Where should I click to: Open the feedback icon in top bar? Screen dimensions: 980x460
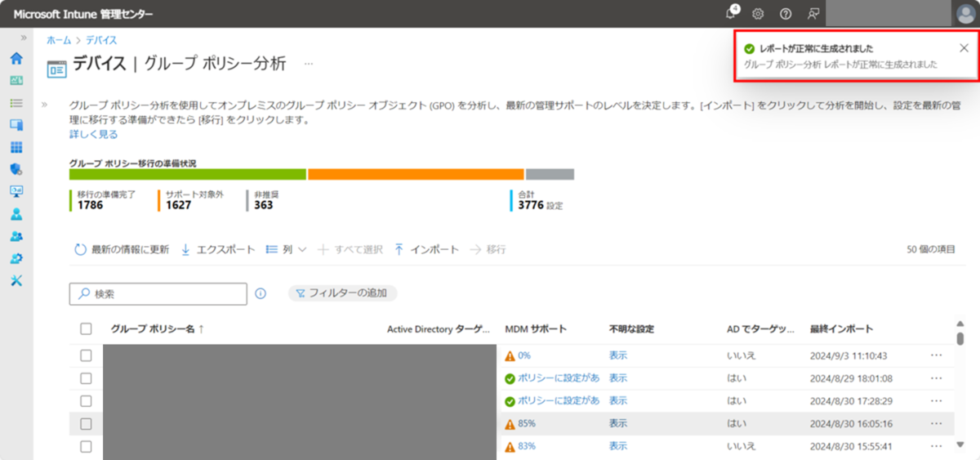coord(813,14)
